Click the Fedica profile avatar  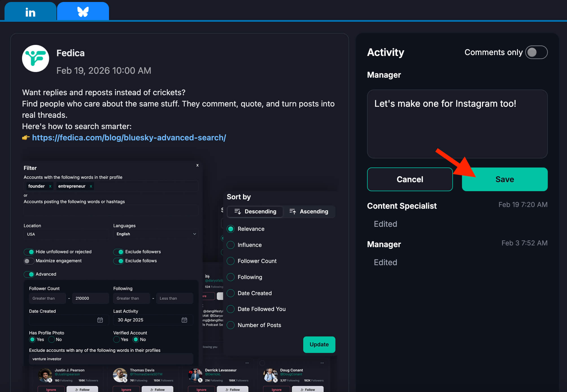(x=36, y=58)
